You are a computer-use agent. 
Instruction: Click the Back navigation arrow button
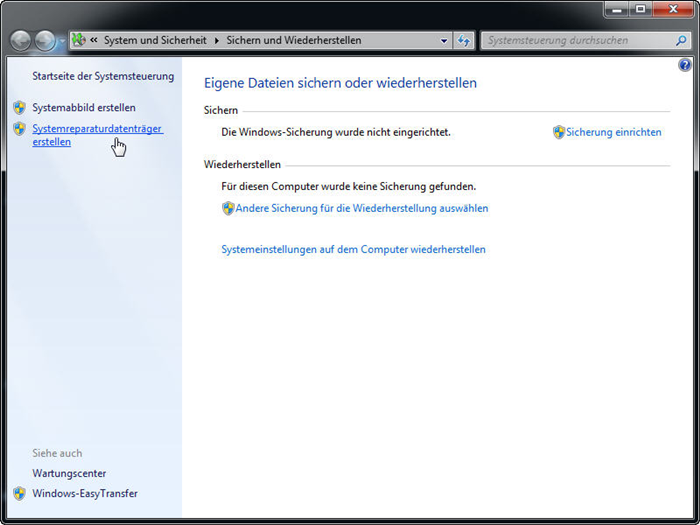click(21, 41)
